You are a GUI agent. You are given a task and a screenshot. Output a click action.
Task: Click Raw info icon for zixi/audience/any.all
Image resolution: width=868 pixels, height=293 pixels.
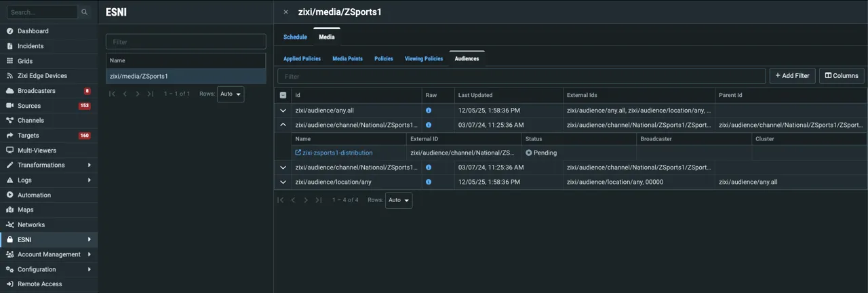[429, 110]
